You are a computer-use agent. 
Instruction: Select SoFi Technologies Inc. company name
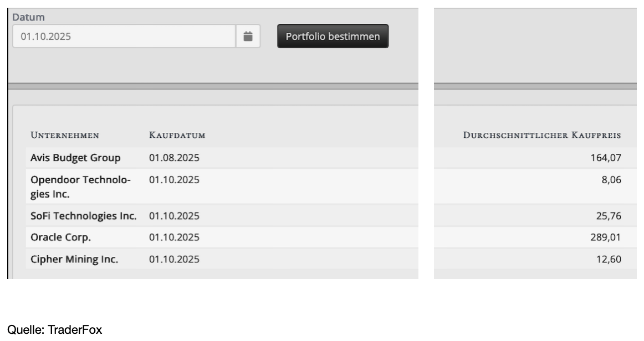[x=83, y=216]
